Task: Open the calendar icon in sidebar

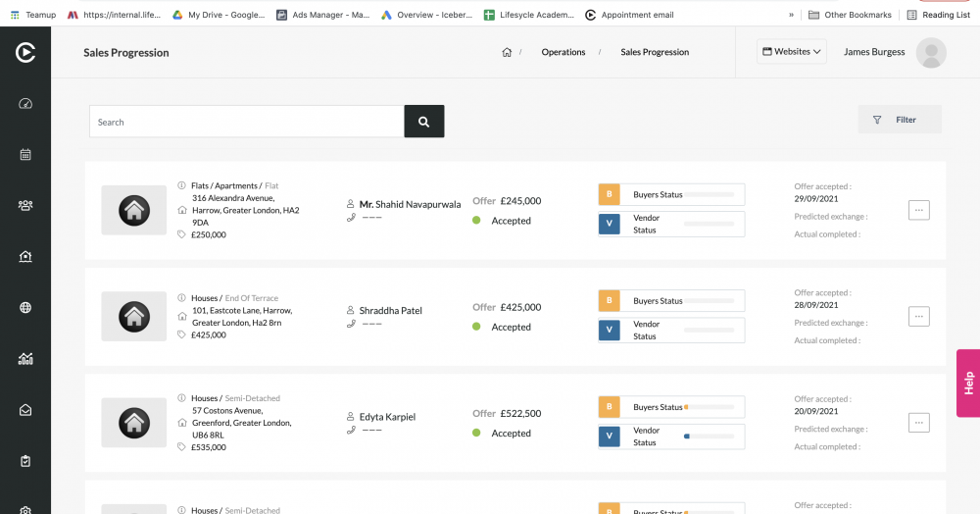Action: [x=25, y=154]
